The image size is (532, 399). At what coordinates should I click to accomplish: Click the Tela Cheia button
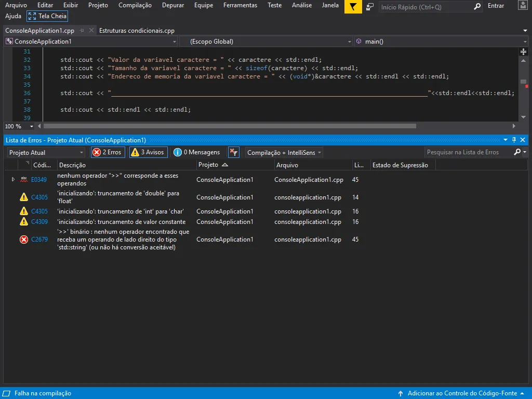[47, 16]
